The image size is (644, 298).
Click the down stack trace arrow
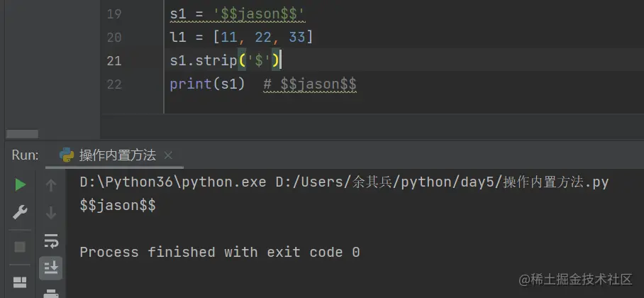pyautogui.click(x=51, y=214)
